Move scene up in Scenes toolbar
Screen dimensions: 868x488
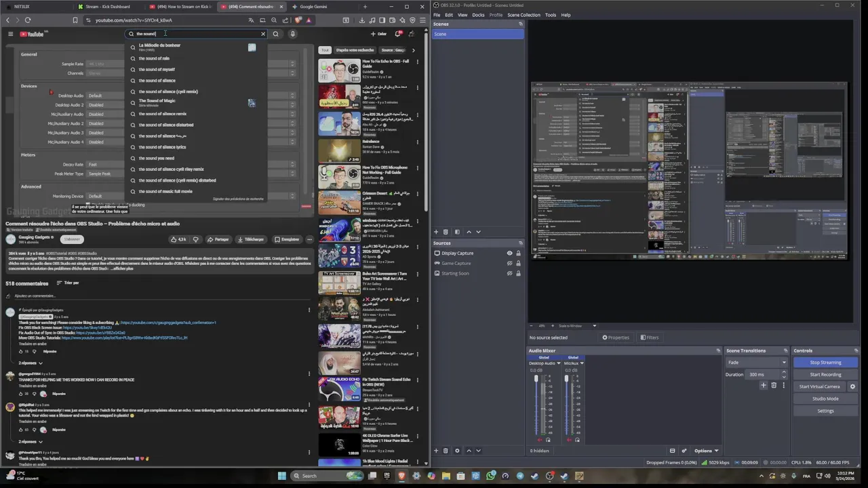pos(469,232)
